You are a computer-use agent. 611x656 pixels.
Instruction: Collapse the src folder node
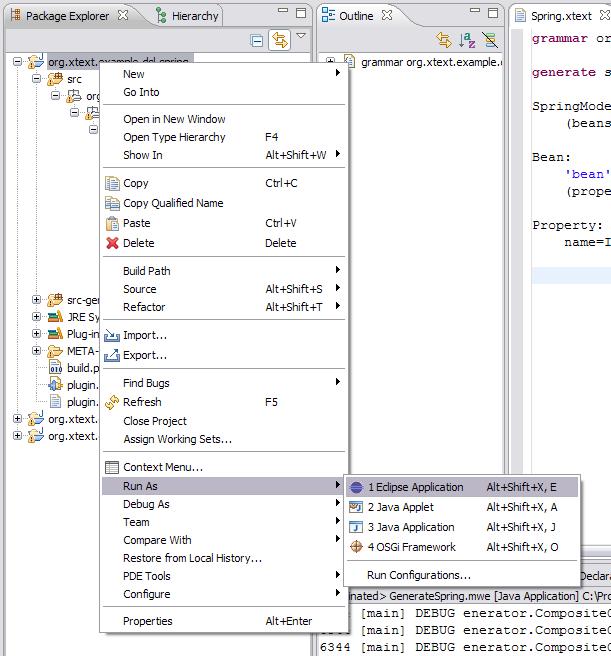click(x=37, y=79)
